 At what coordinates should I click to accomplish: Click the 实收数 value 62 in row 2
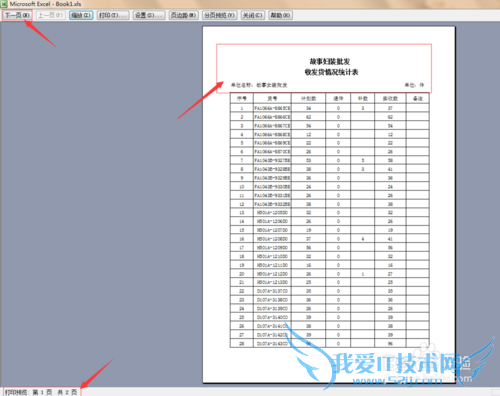point(390,117)
